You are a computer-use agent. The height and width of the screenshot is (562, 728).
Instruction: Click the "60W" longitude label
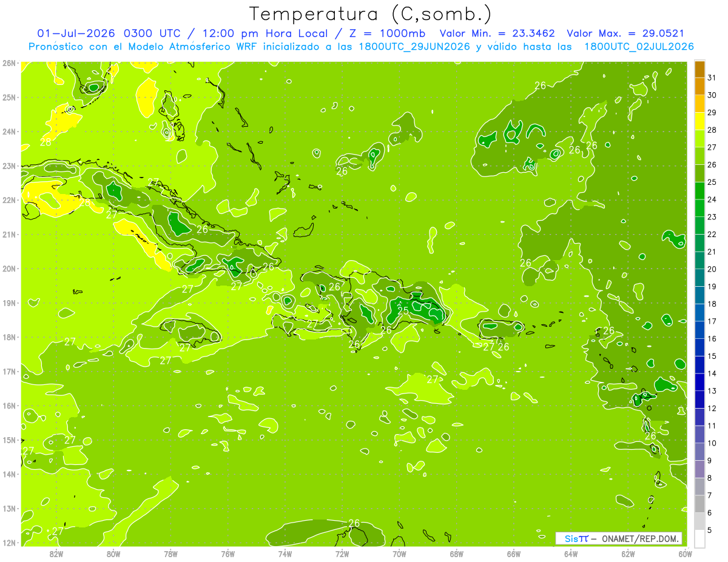point(685,554)
